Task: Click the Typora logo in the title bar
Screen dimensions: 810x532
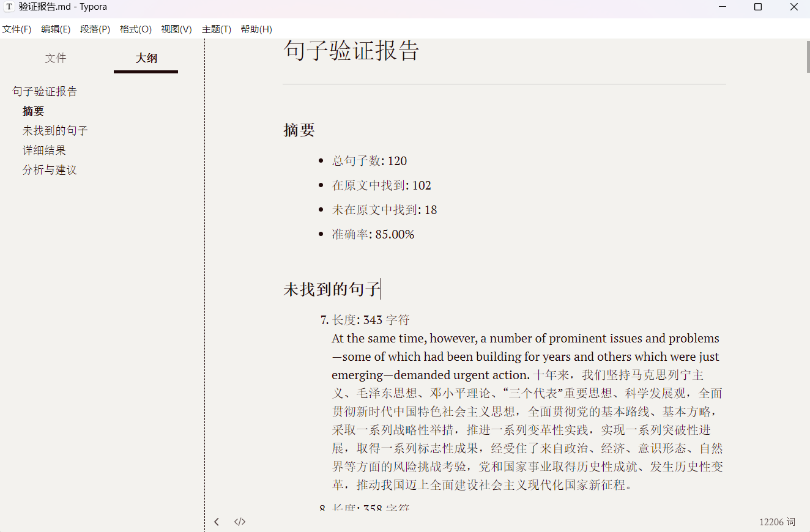Action: (8, 7)
